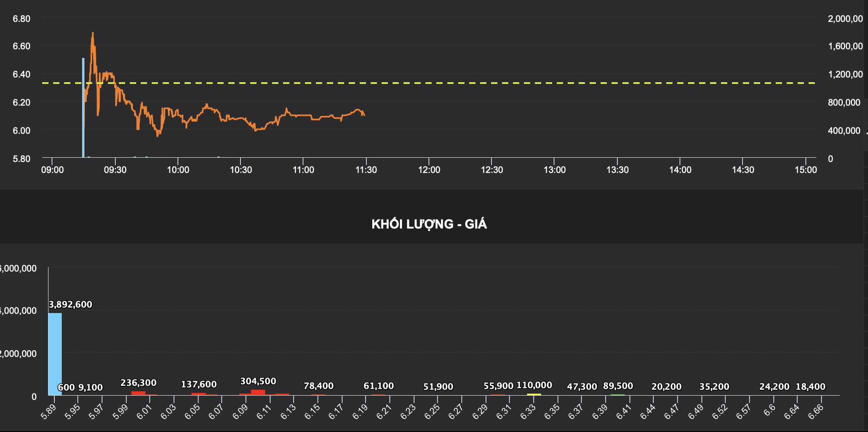Image resolution: width=868 pixels, height=432 pixels.
Task: Click the green bar labeled 89,500
Action: click(x=618, y=395)
